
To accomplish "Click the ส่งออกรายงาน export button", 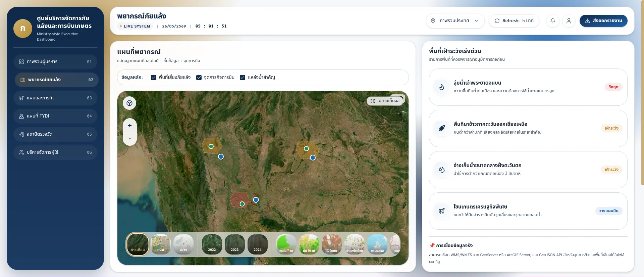I will [603, 21].
